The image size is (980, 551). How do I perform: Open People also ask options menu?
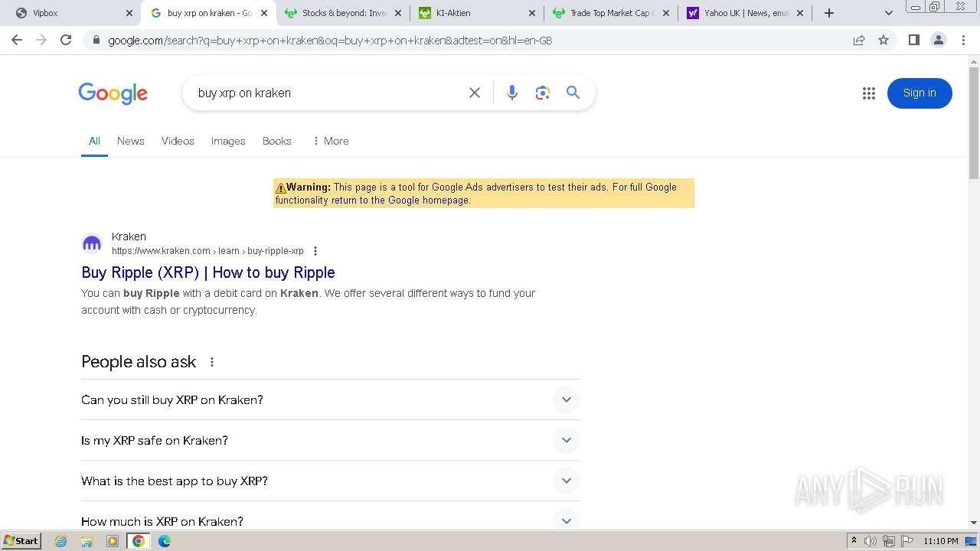(212, 362)
